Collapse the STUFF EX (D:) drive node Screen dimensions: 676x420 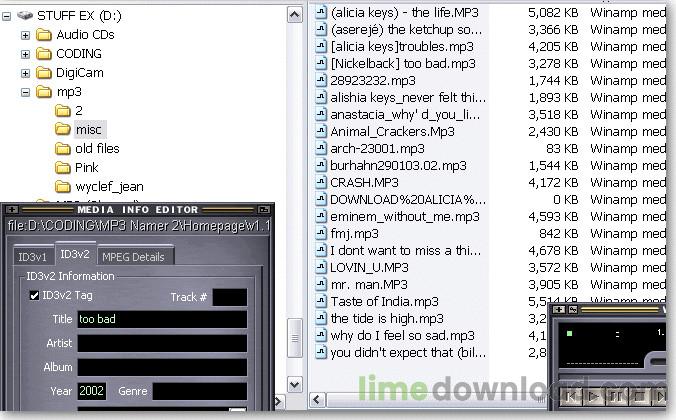point(6,16)
